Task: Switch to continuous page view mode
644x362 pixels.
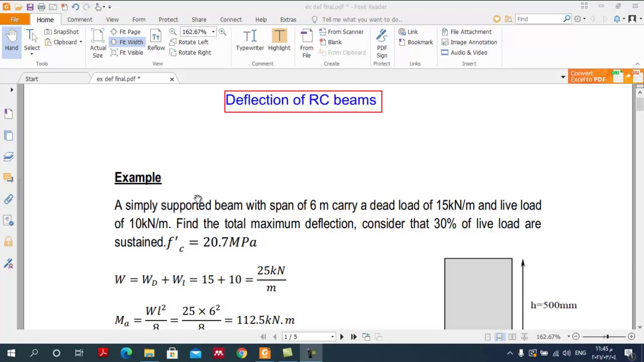Action: 500,337
